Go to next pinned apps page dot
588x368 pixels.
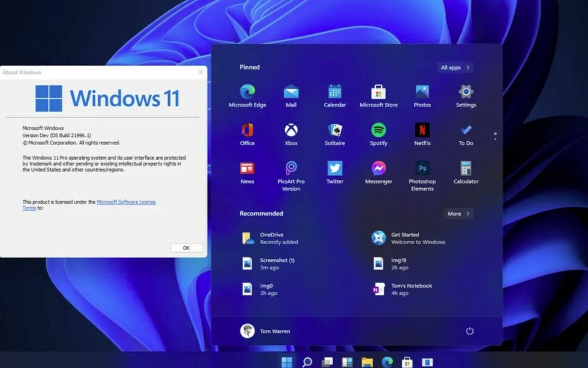tap(495, 140)
